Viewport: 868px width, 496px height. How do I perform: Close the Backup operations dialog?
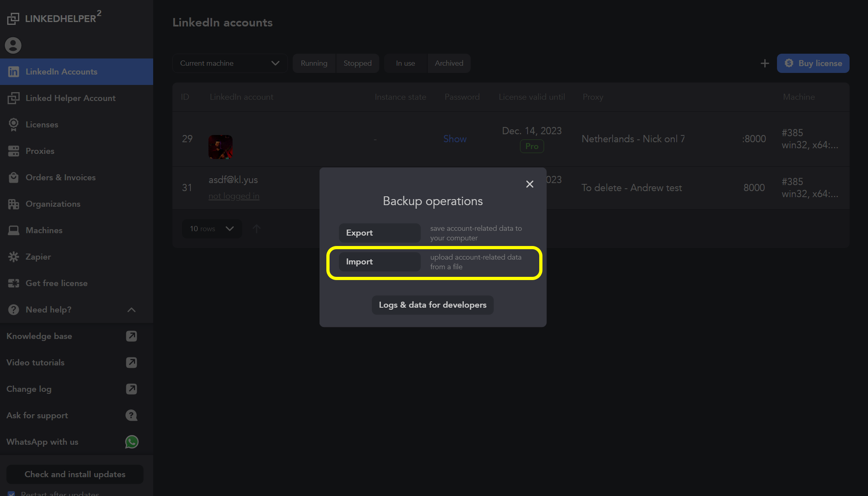tap(530, 184)
